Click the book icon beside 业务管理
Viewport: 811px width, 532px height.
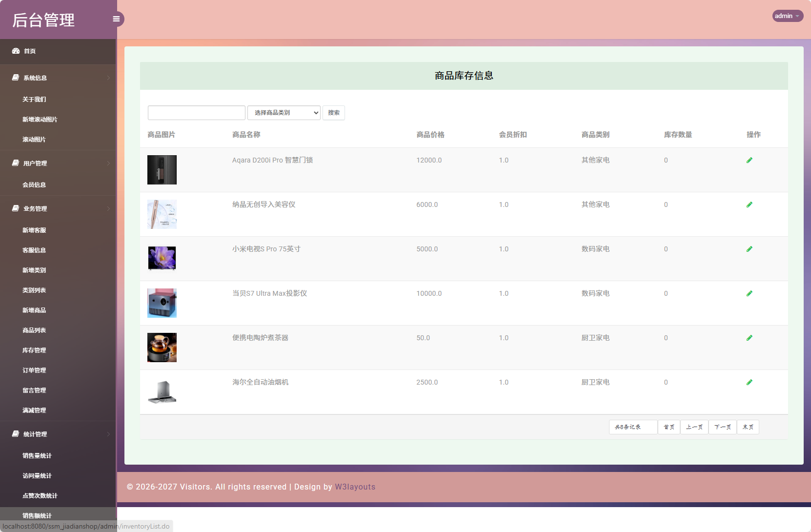pos(16,208)
